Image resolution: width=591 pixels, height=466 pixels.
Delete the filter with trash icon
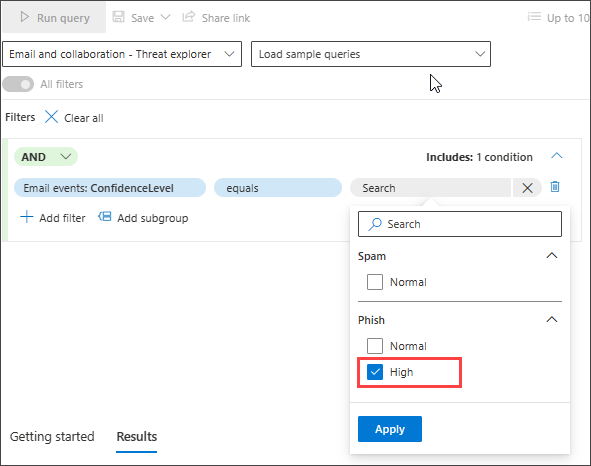[555, 187]
